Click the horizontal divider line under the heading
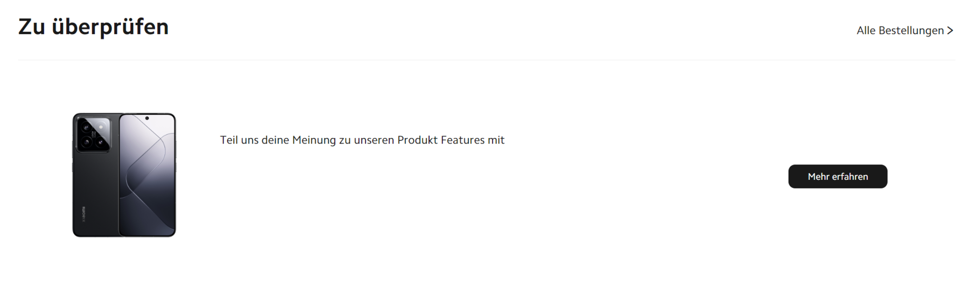 [486, 60]
